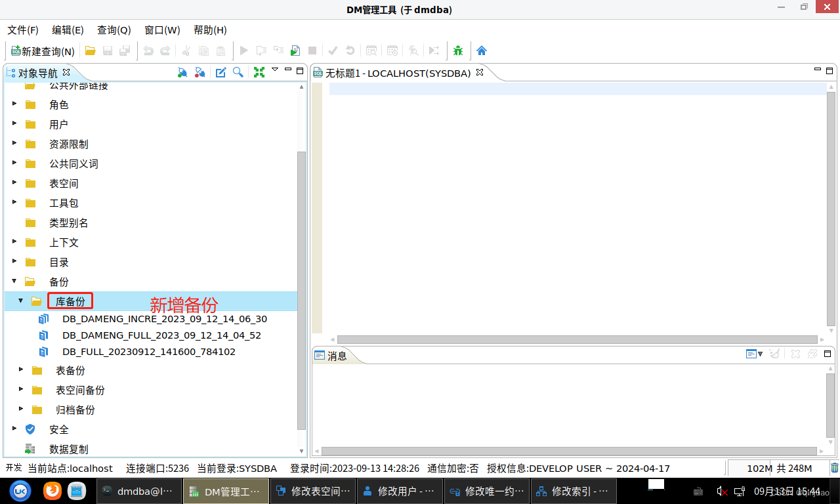Open the 文件(F) menu
Viewport: 840px width, 504px height.
23,30
